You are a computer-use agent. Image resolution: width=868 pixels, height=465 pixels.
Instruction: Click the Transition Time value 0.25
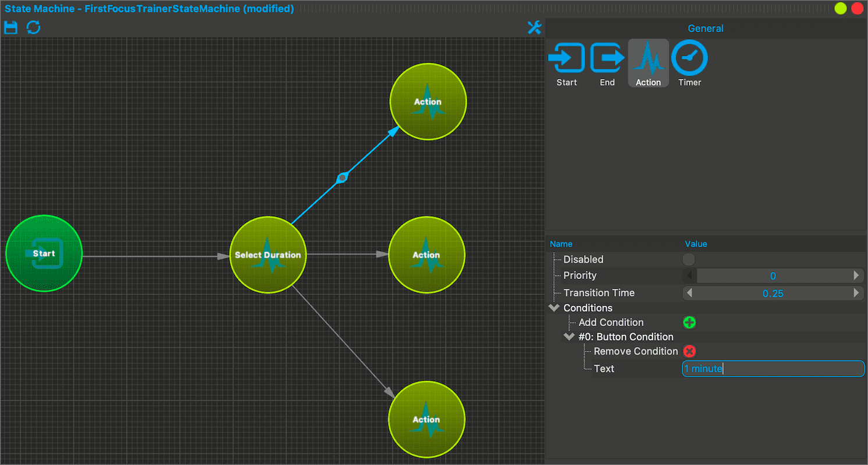coord(773,294)
